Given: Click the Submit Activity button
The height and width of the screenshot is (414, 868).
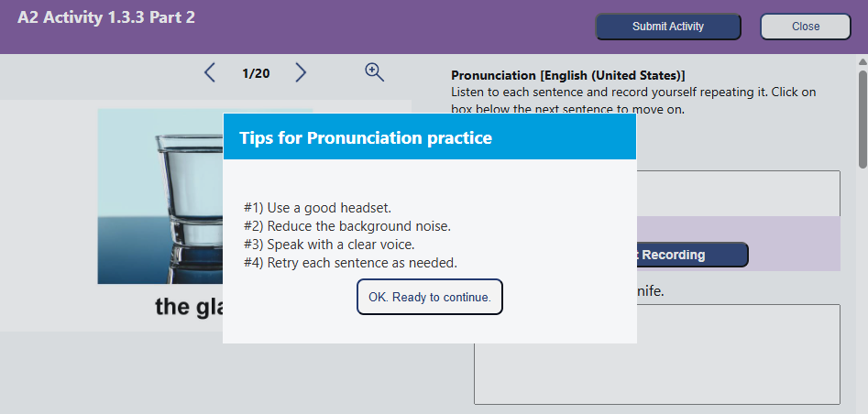Looking at the screenshot, I should tap(667, 27).
